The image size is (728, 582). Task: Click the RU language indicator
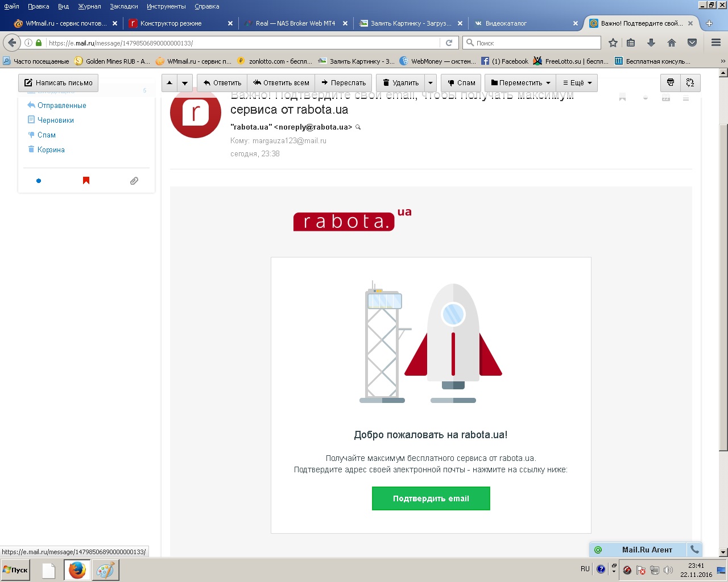coord(585,569)
